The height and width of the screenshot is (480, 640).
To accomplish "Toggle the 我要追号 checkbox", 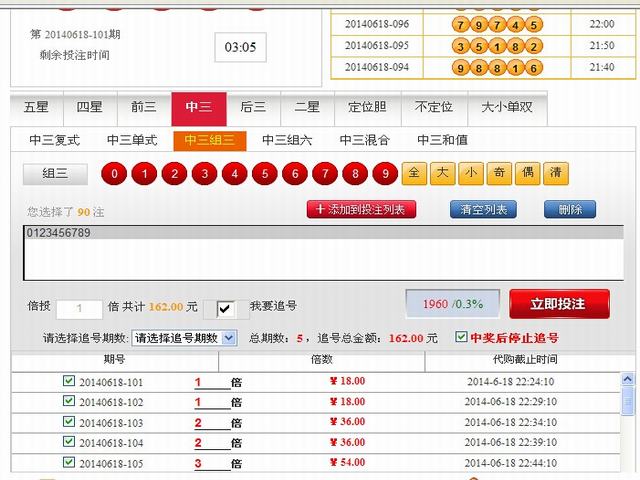I will tap(226, 308).
